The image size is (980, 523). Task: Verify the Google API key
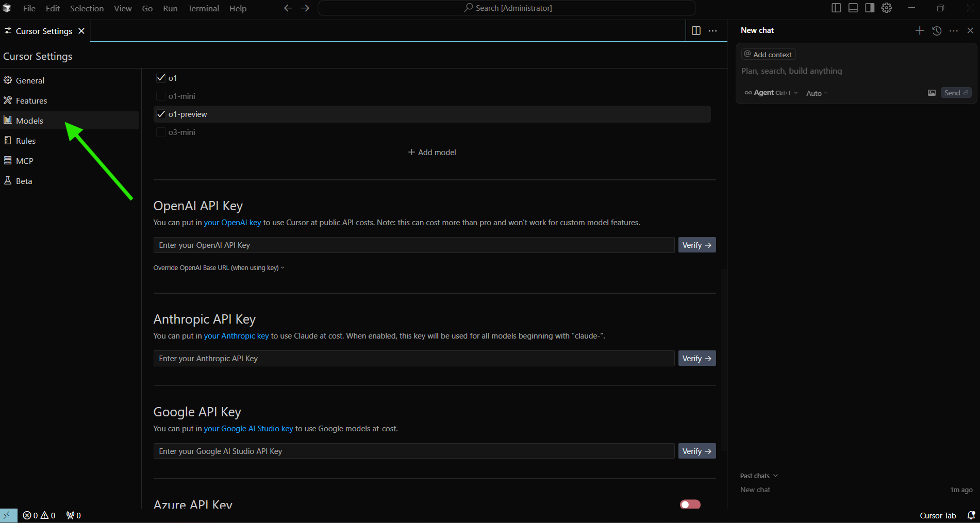(x=696, y=451)
